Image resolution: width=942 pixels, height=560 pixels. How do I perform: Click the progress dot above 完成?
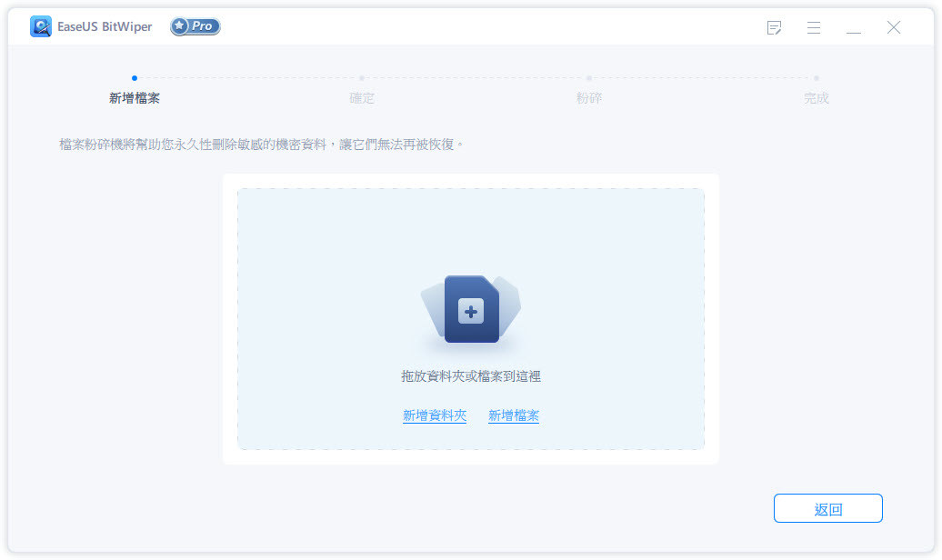tap(817, 78)
